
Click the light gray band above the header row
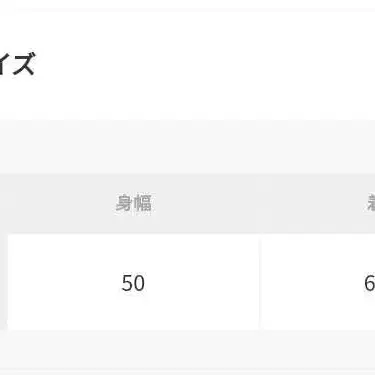coord(187,147)
